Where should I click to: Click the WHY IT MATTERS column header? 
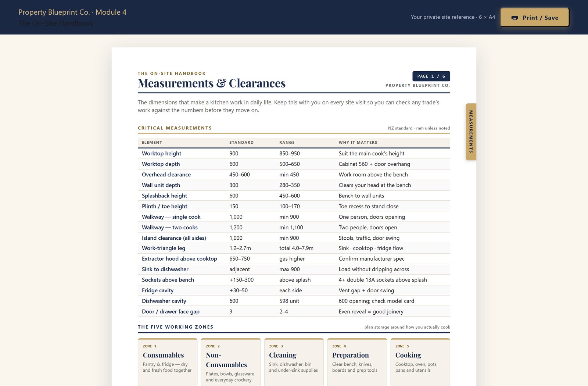[358, 143]
